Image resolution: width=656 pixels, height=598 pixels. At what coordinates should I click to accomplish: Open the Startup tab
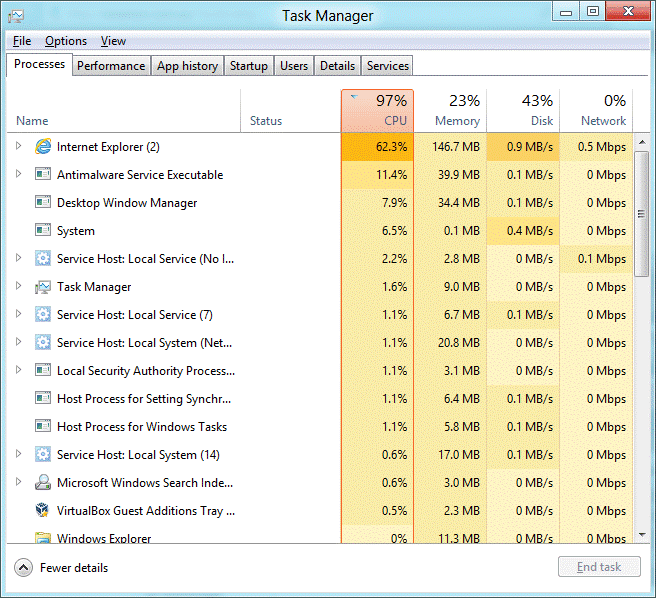pos(248,66)
